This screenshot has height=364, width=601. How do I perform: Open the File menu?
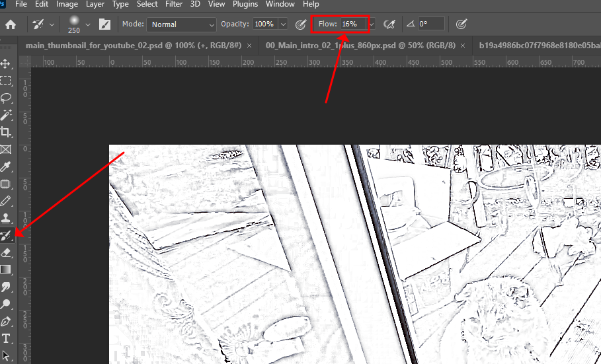(x=20, y=4)
